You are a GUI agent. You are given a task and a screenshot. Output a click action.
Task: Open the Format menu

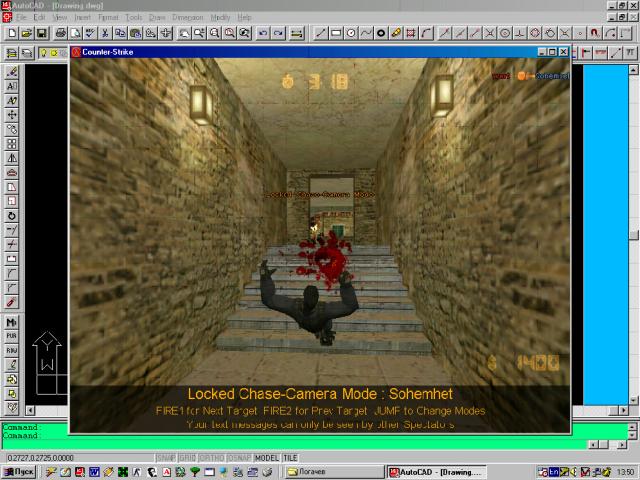108,17
